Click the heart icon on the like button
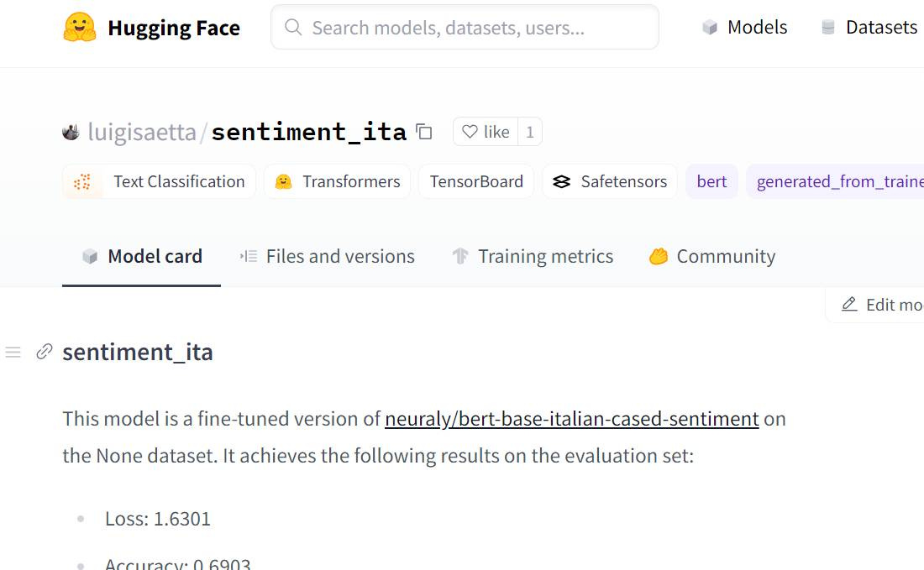This screenshot has width=924, height=570. coord(470,132)
